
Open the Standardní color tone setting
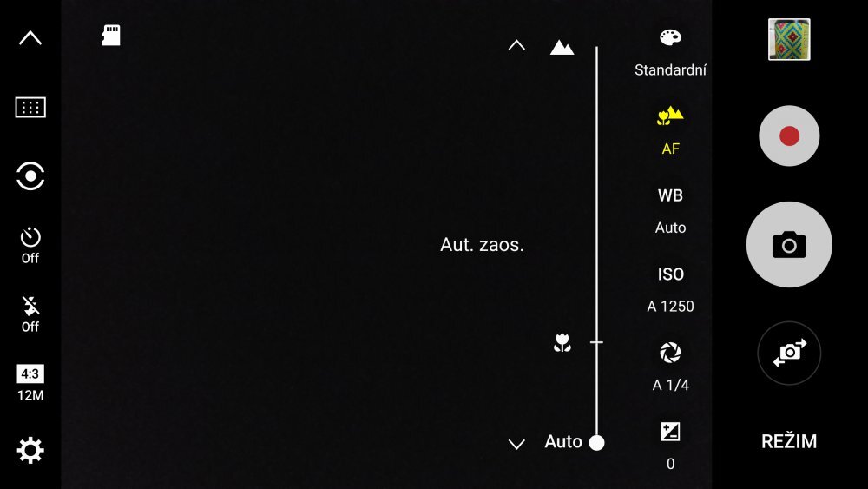670,52
